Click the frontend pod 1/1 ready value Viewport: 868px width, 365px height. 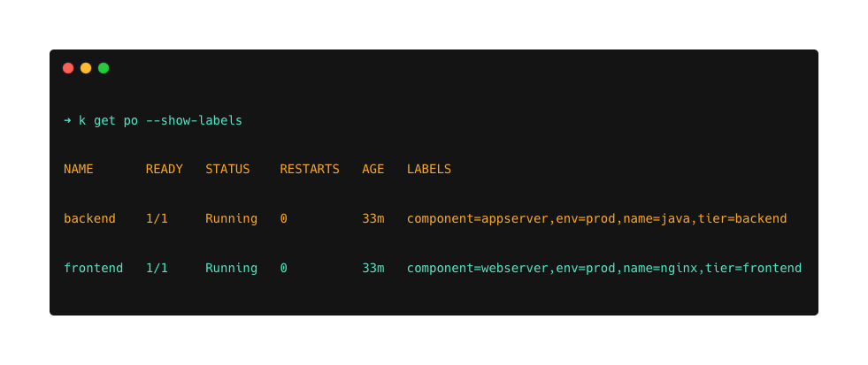tap(157, 268)
